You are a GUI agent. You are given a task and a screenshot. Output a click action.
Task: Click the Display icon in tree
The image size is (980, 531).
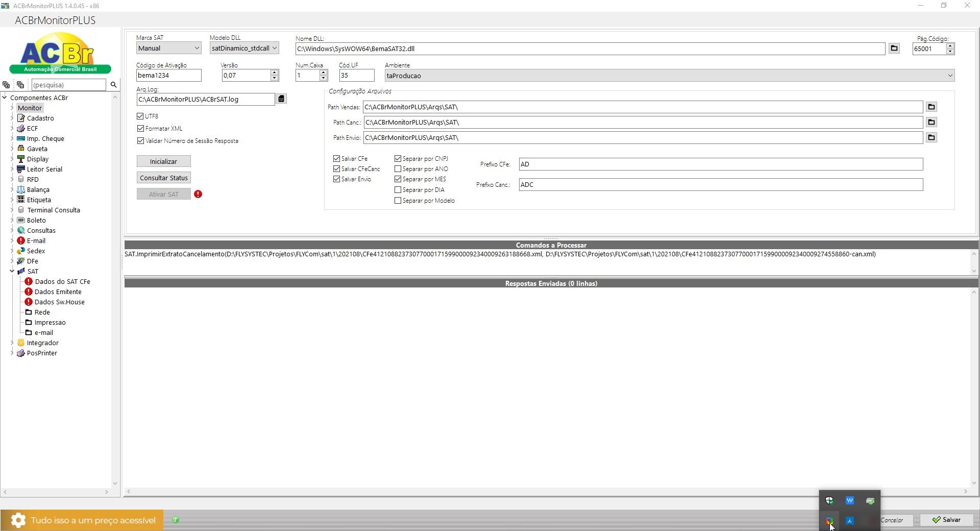pyautogui.click(x=21, y=159)
